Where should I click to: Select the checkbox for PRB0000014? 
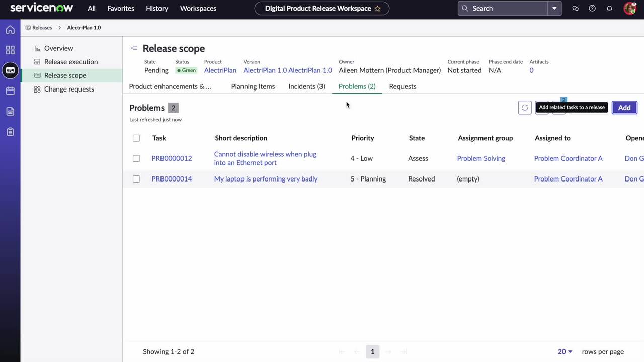pyautogui.click(x=136, y=178)
